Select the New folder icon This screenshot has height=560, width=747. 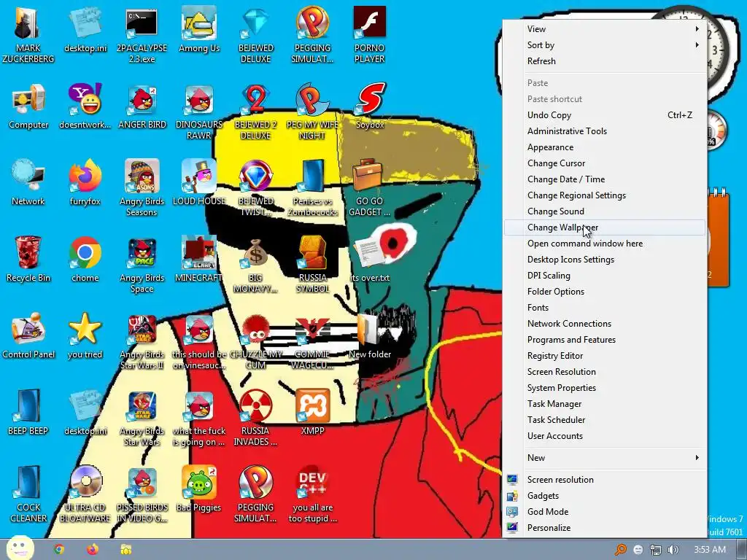coord(370,335)
